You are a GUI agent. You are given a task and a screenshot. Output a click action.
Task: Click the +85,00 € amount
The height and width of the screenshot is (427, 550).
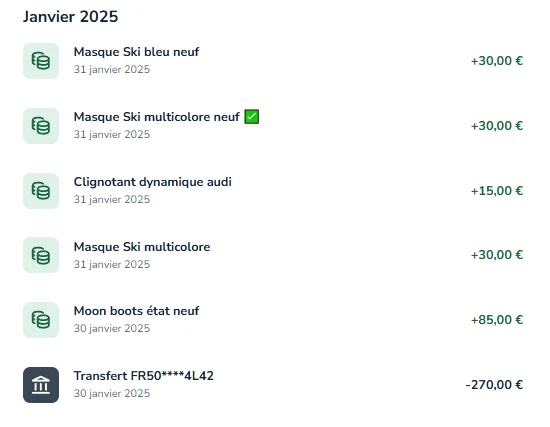497,320
